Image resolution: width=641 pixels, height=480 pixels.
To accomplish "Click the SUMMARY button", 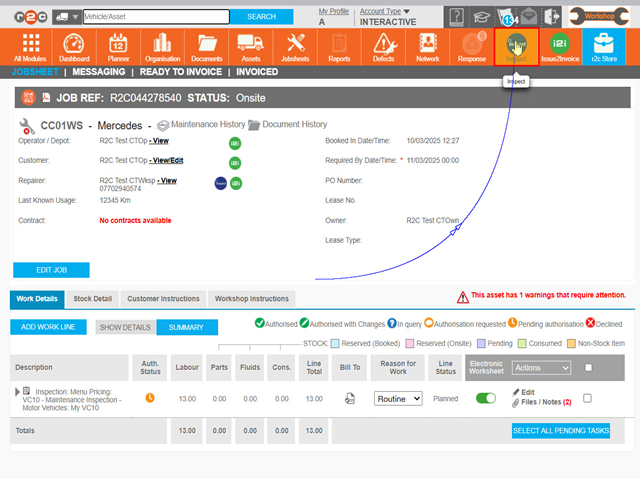I will click(186, 327).
